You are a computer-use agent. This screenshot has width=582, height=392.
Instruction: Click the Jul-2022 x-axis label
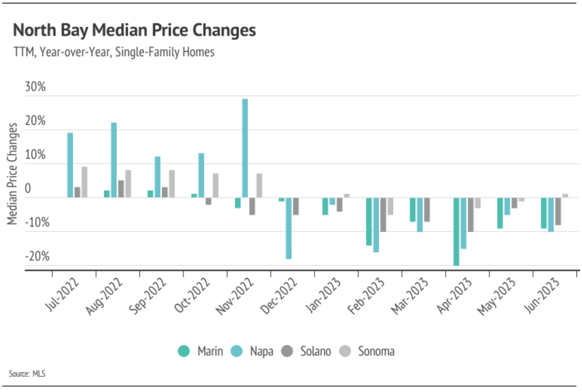(62, 295)
